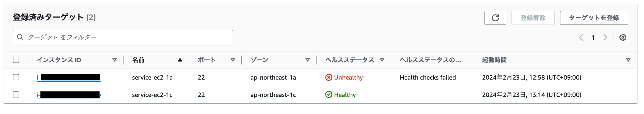Click ascending sort arrow on 名前 column
Image resolution: width=644 pixels, height=114 pixels.
click(x=180, y=60)
